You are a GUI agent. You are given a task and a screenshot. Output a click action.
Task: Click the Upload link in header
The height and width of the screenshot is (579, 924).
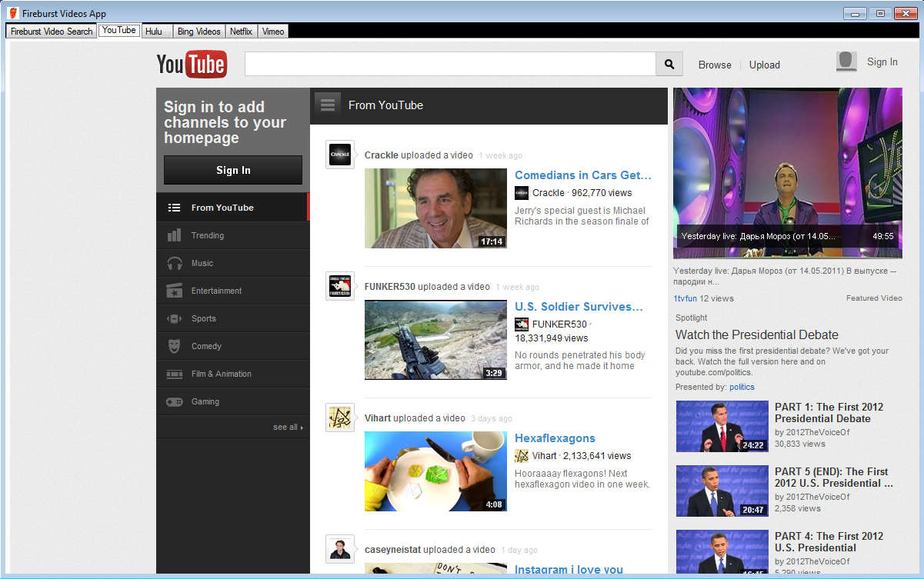pyautogui.click(x=764, y=65)
